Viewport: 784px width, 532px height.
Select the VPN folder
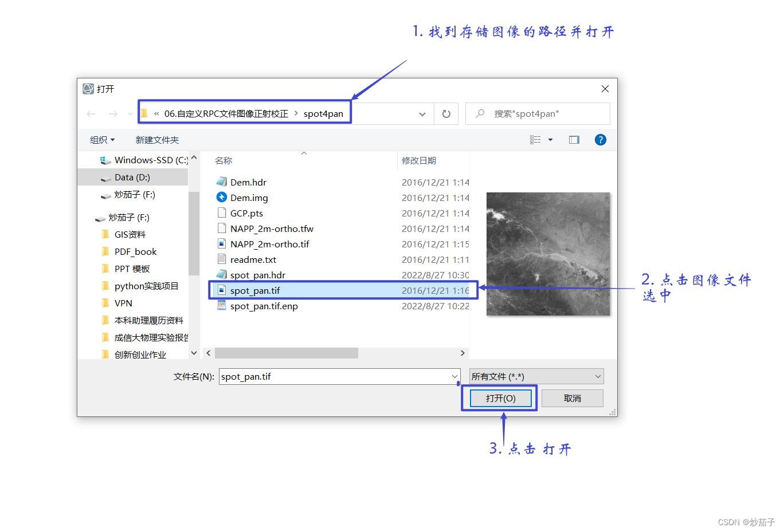[123, 303]
